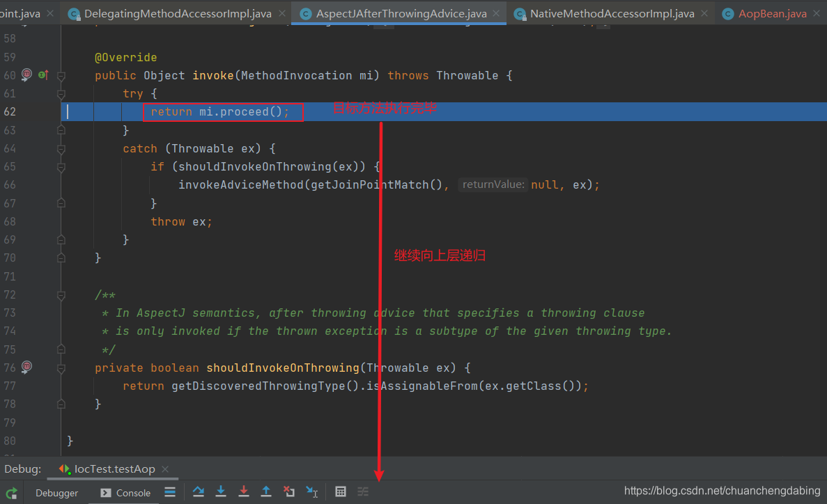
Task: Click 'throw ex;' on line 68
Action: (x=181, y=221)
